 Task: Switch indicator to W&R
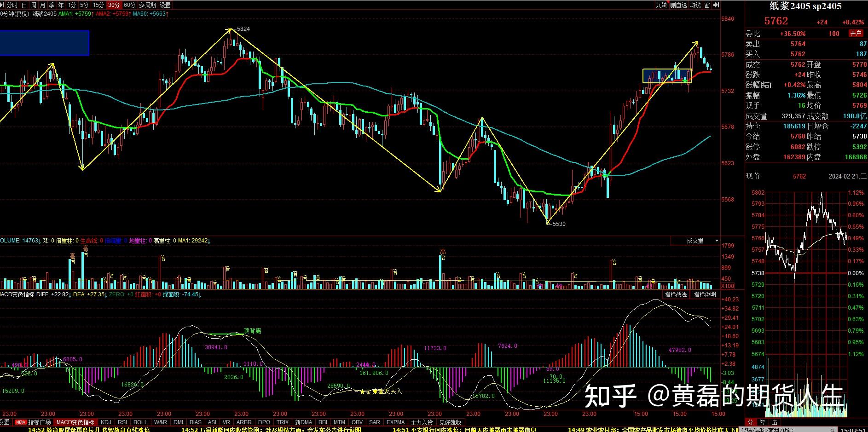[161, 422]
